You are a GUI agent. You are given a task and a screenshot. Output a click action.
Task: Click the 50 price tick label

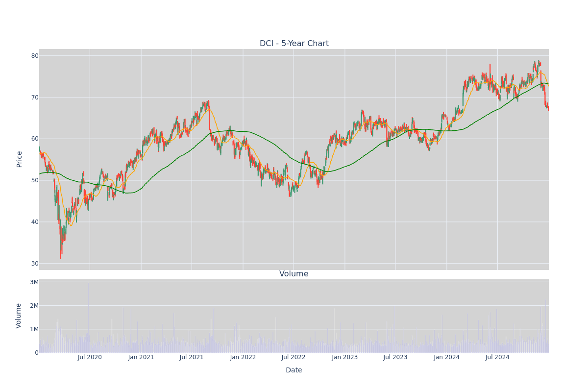pos(35,180)
